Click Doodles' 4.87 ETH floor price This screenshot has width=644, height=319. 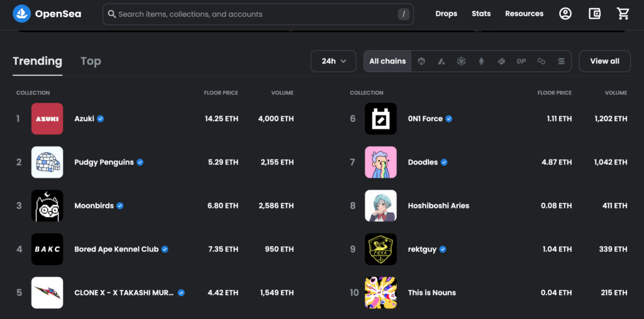(557, 163)
